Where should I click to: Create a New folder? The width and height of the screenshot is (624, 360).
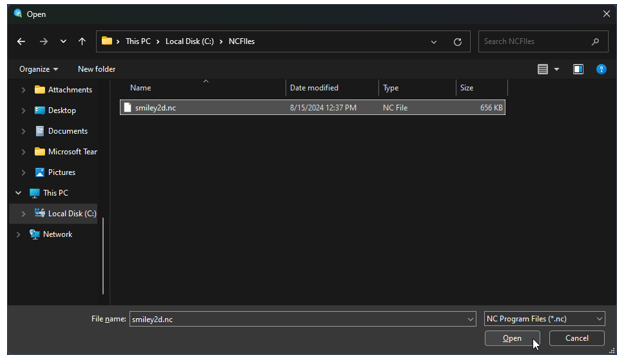[96, 69]
